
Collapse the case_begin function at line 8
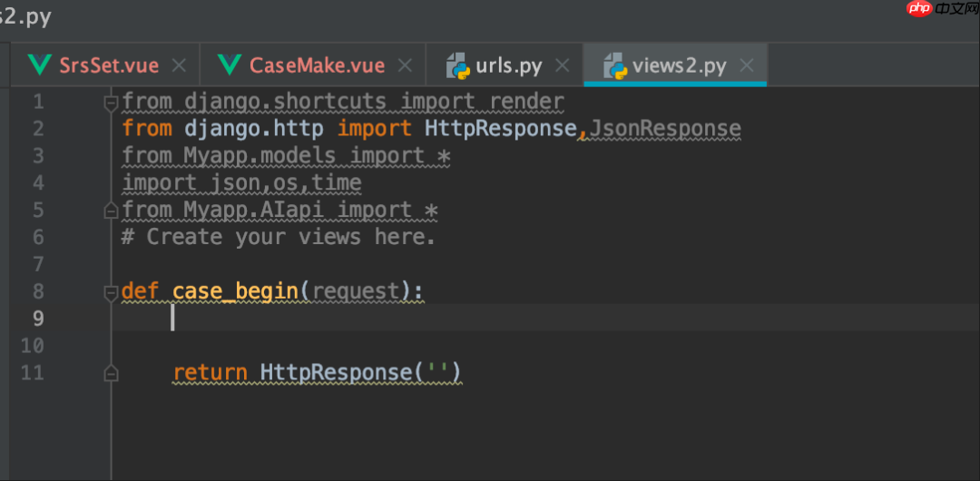111,291
